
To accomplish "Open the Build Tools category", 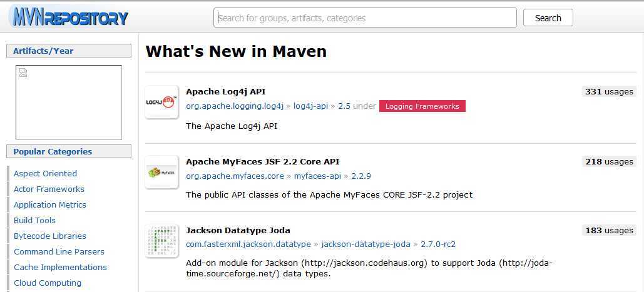I will tap(34, 220).
